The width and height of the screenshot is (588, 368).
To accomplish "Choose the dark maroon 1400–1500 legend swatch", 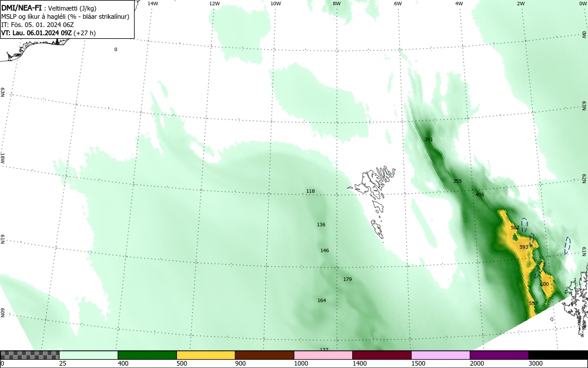I will (382, 355).
